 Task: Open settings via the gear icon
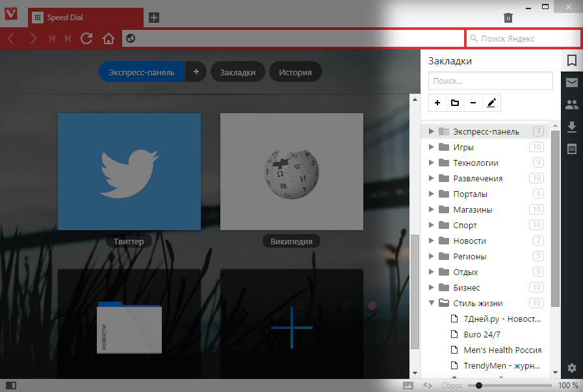coord(572,368)
